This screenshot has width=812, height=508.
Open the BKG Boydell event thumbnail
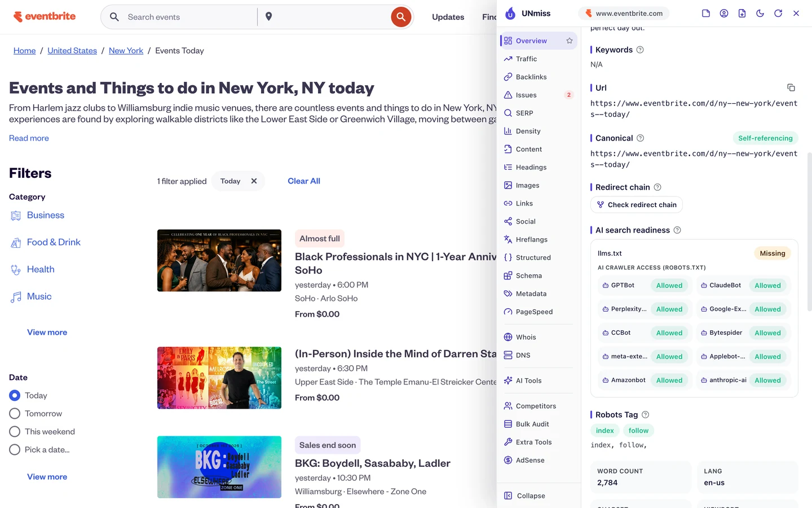click(219, 467)
